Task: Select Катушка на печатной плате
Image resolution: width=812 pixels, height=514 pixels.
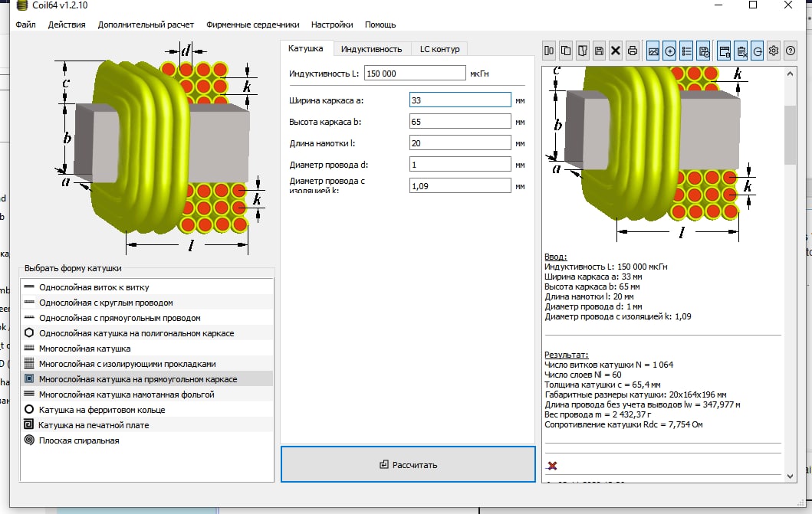Action: [146, 425]
